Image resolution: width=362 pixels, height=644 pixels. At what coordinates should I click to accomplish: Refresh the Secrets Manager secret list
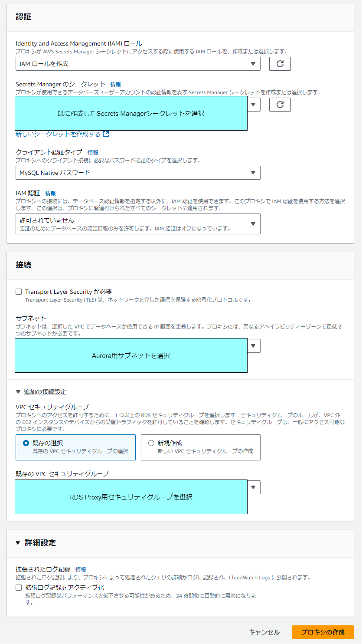tap(280, 105)
